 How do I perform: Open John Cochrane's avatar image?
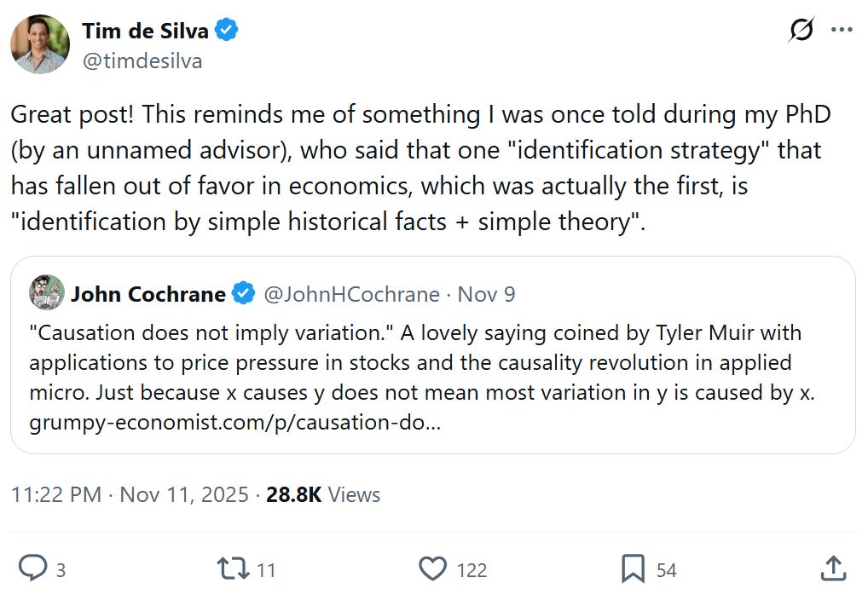(x=46, y=294)
